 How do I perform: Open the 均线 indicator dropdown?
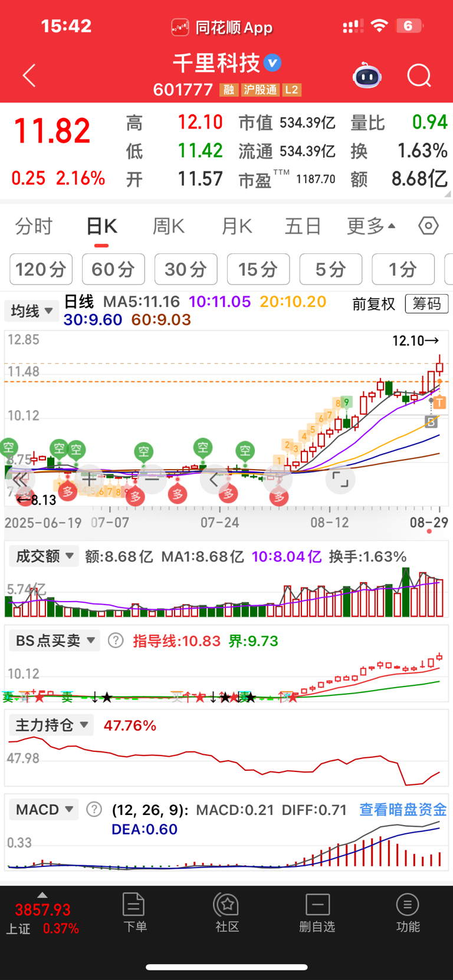tap(32, 311)
